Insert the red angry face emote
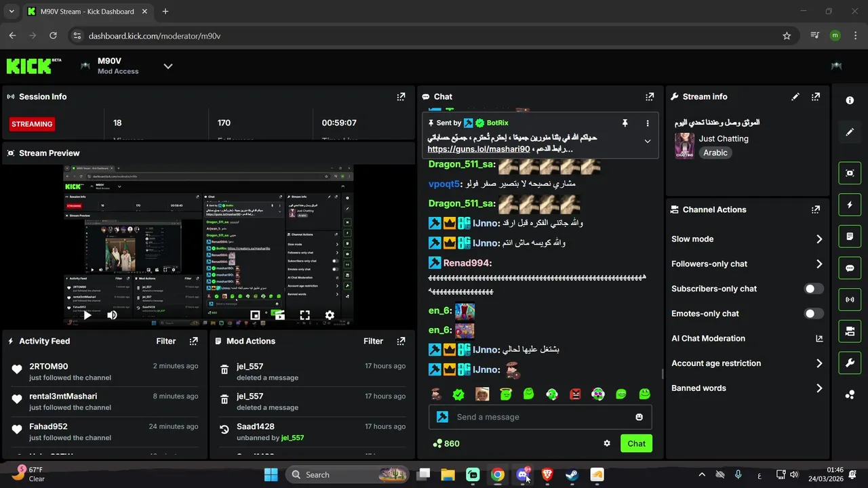This screenshot has width=868, height=488. 575,394
